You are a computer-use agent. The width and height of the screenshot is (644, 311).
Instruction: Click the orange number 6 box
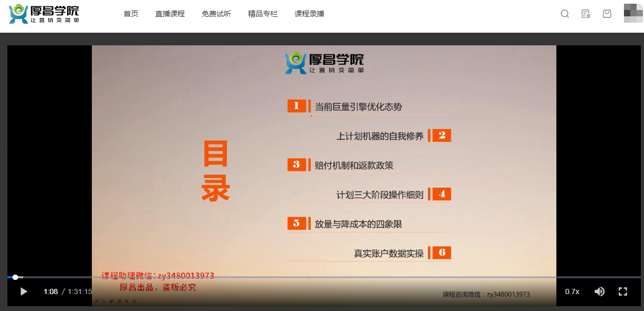[x=442, y=252]
